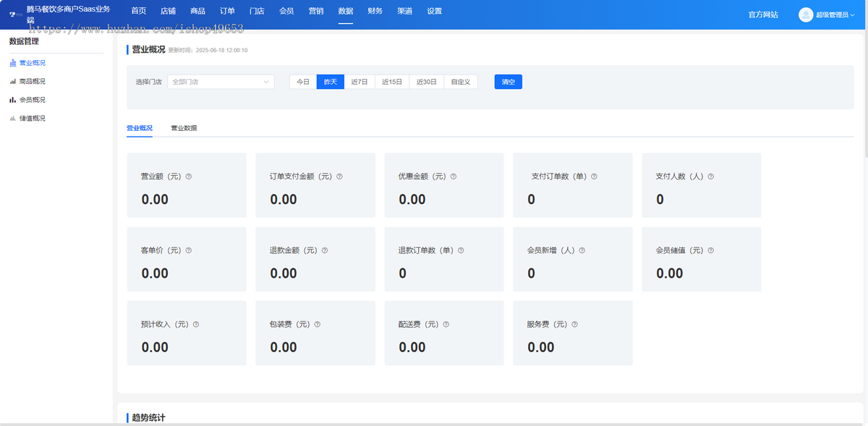Open 商品概况 via its bar-chart icon

(x=13, y=80)
